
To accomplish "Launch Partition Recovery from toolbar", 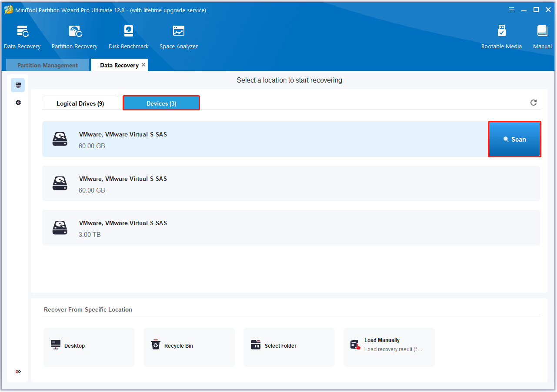I will (74, 37).
